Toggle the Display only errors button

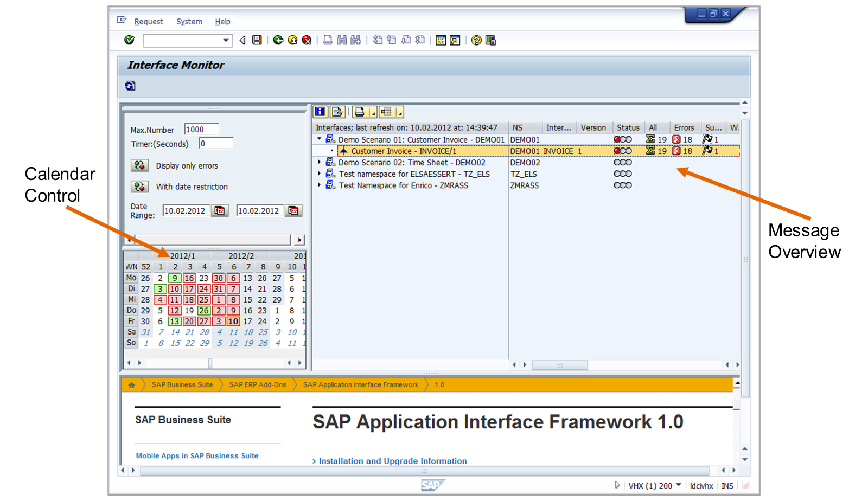[139, 165]
